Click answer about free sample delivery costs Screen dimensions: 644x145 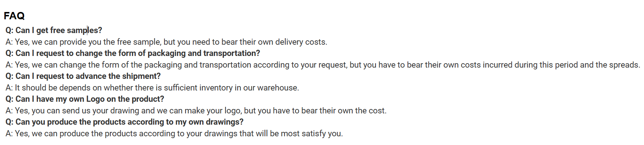[166, 42]
